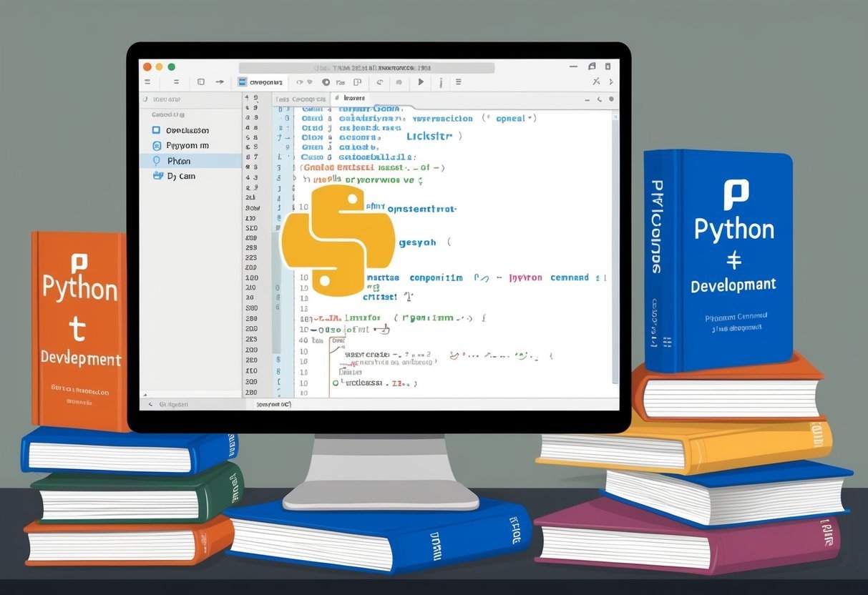The image size is (868, 595).
Task: Open the vertical dots more-options icon
Action: click(x=441, y=82)
